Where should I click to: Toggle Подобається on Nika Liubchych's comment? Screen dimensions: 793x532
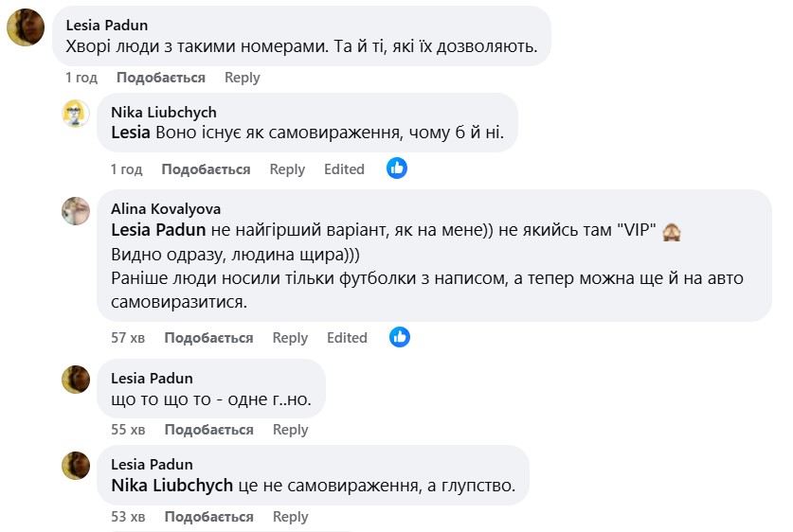206,169
